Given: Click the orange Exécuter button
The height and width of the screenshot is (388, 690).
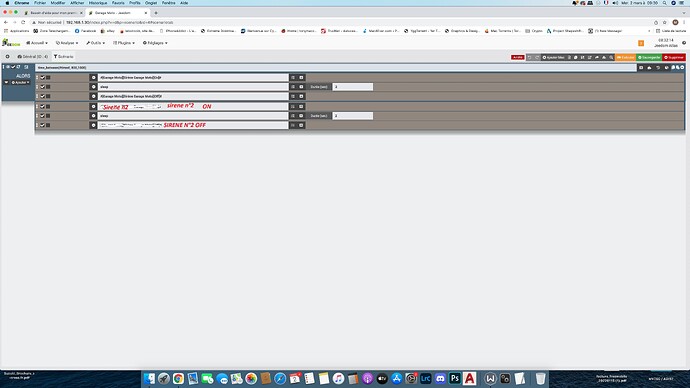Looking at the screenshot, I should [x=626, y=57].
